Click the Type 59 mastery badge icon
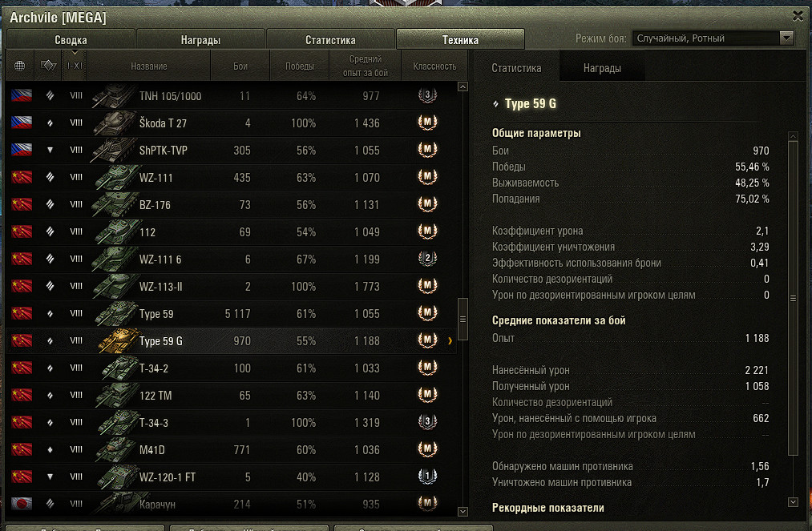The width and height of the screenshot is (812, 531). (427, 313)
